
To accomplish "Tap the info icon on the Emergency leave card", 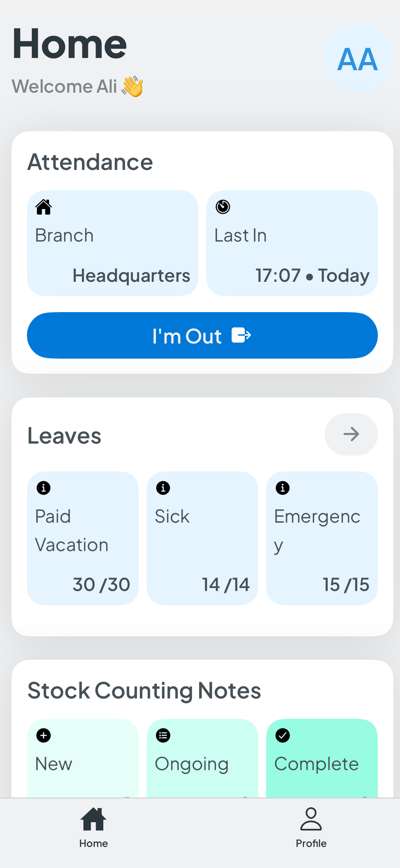I will pos(282,488).
